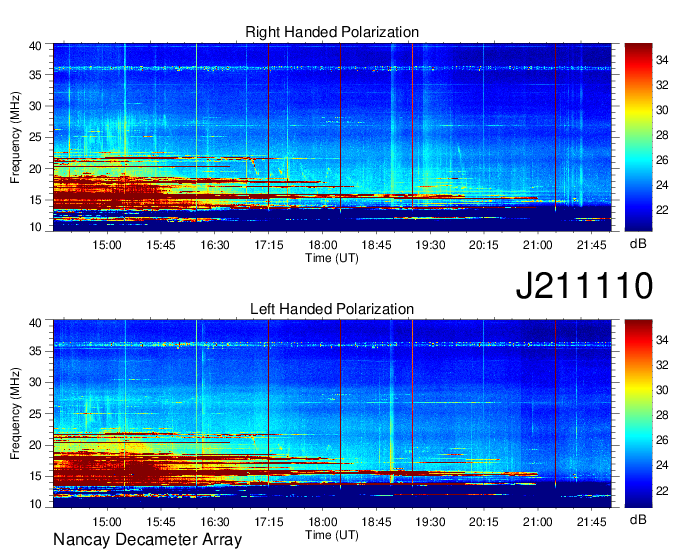Click the 21:00 time tick under Left Handed plot

tap(538, 522)
